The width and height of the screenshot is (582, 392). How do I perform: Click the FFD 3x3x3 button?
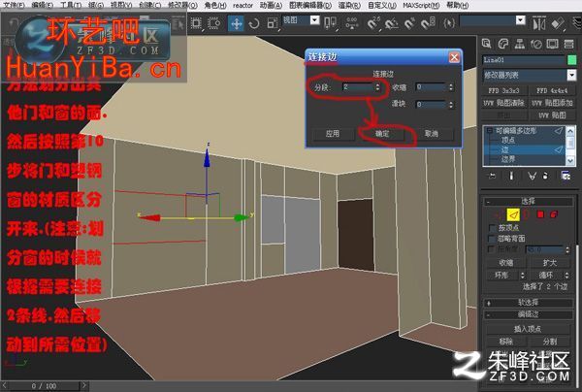pyautogui.click(x=504, y=90)
